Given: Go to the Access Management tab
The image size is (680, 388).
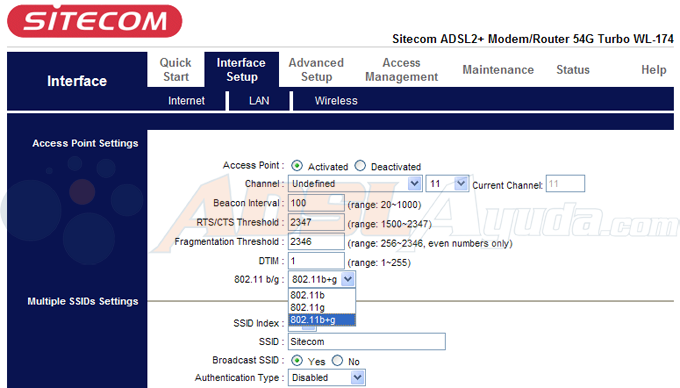Looking at the screenshot, I should (401, 70).
